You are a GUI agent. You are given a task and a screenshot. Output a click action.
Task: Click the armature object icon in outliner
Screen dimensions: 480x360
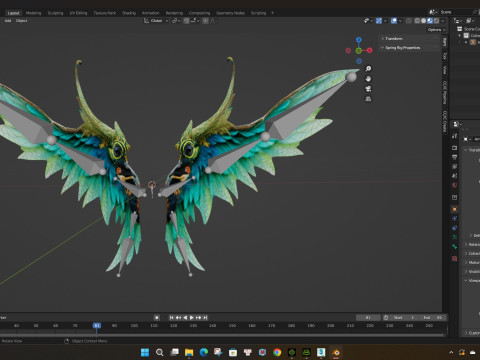pyautogui.click(x=473, y=42)
